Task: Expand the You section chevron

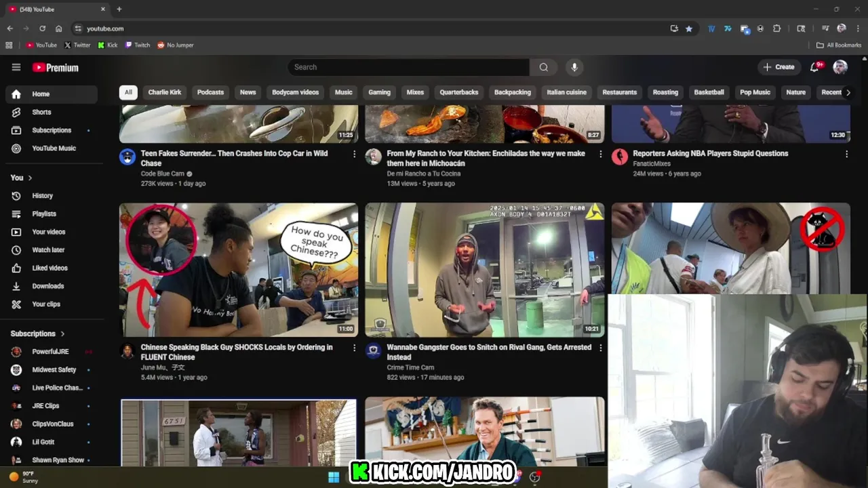Action: pyautogui.click(x=30, y=178)
